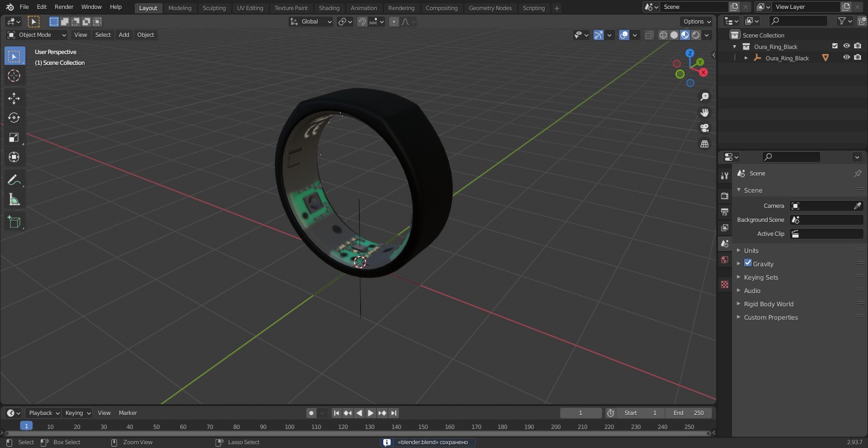Open the Playback dropdown in the timeline
This screenshot has width=868, height=448.
coord(43,413)
